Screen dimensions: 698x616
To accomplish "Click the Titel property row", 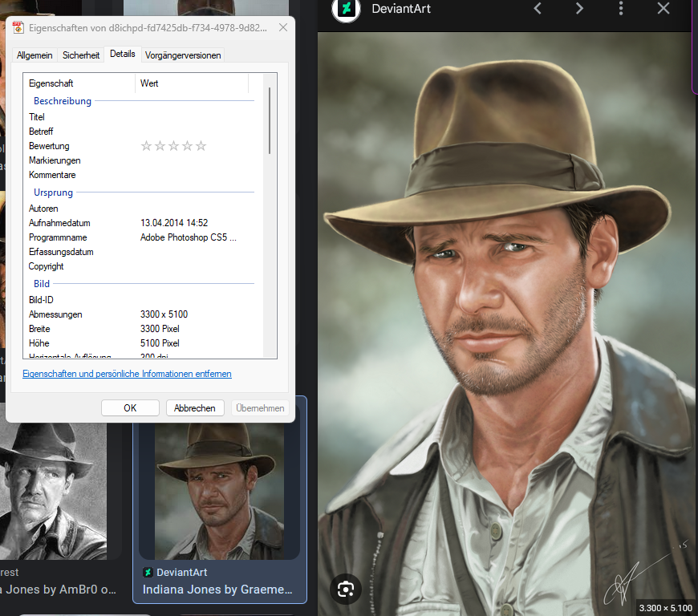I will click(x=141, y=117).
